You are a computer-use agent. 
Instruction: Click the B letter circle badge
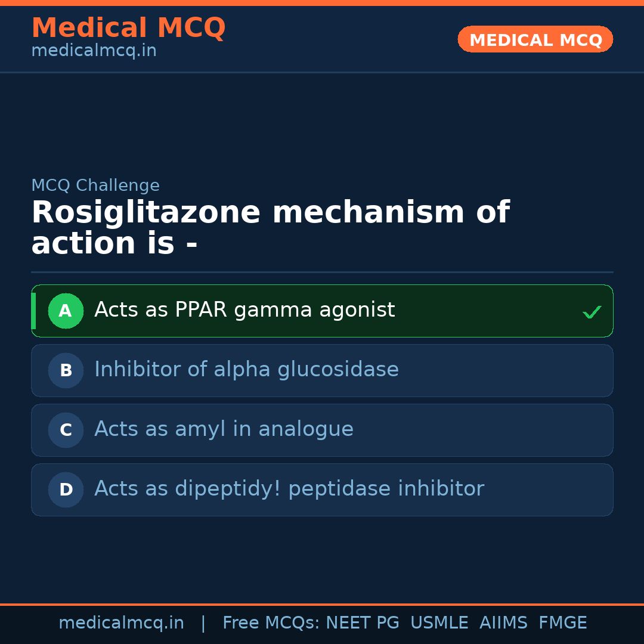66,370
